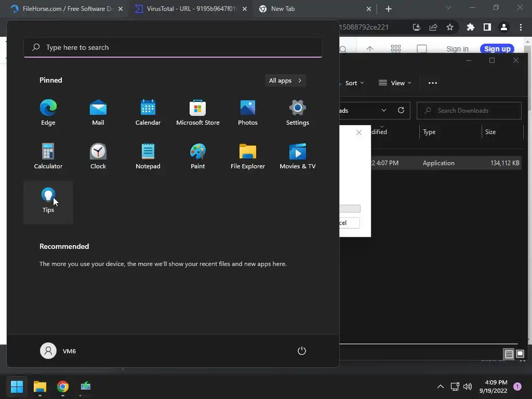Open the clock and date flyout
The height and width of the screenshot is (399, 532).
coord(494,387)
